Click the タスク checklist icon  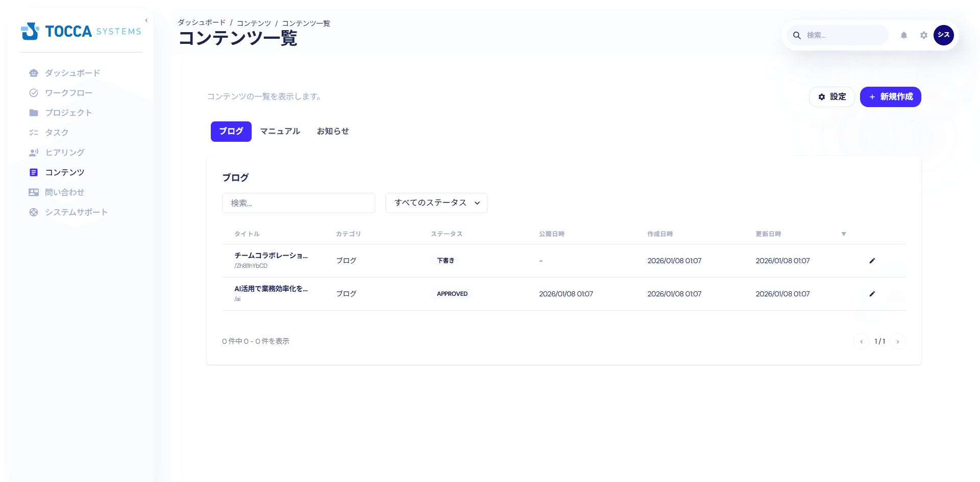33,132
